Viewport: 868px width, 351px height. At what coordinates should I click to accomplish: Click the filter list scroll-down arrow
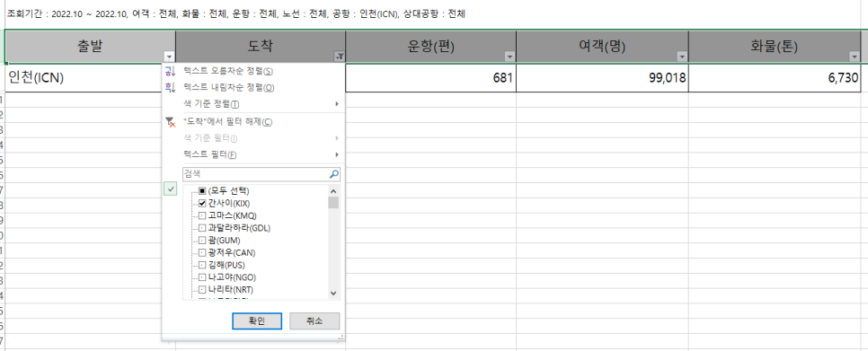[333, 293]
